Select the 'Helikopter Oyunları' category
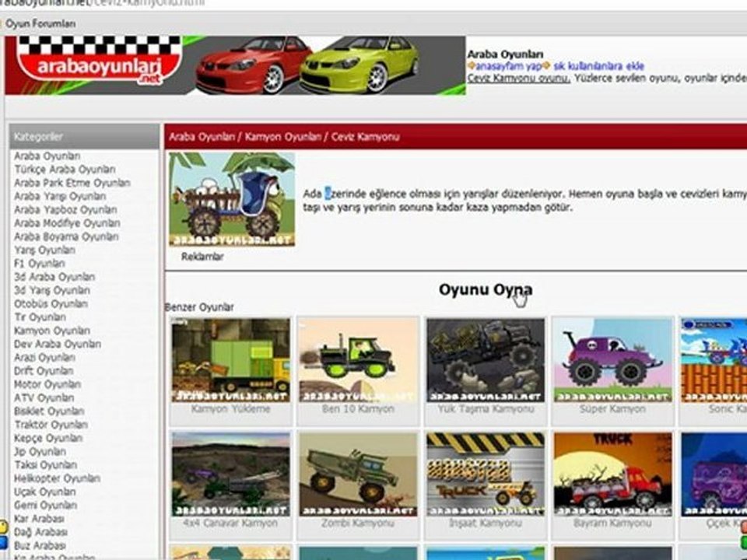Viewport: 747px width, 560px height. 57,478
